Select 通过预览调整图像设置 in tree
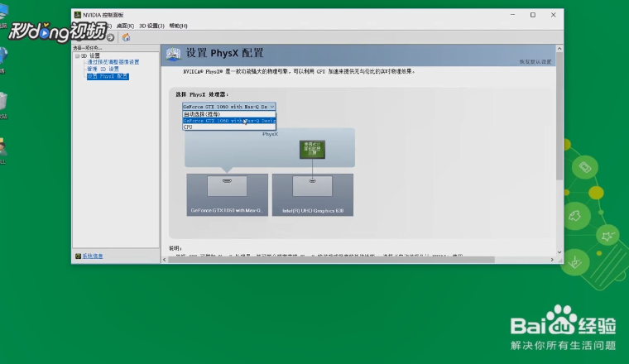The height and width of the screenshot is (364, 629). pos(113,62)
